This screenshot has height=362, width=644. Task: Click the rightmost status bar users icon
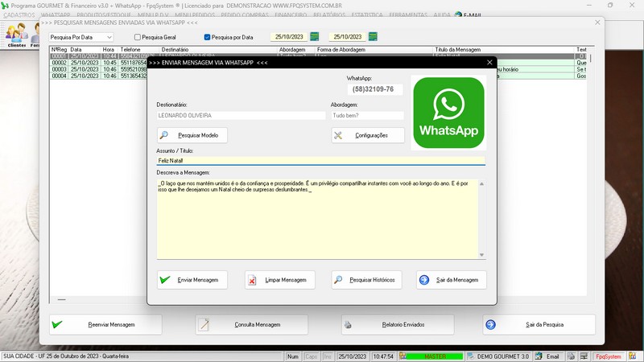click(x=632, y=356)
